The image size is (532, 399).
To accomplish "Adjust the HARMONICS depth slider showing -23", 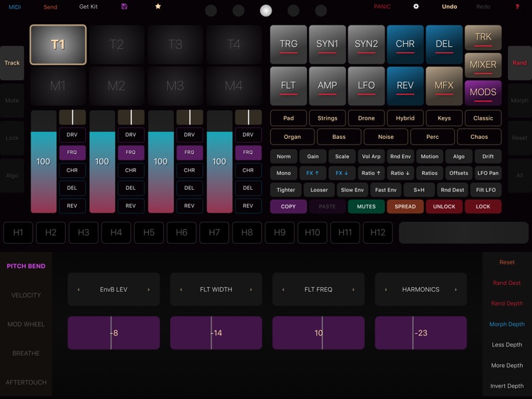I will tap(421, 333).
